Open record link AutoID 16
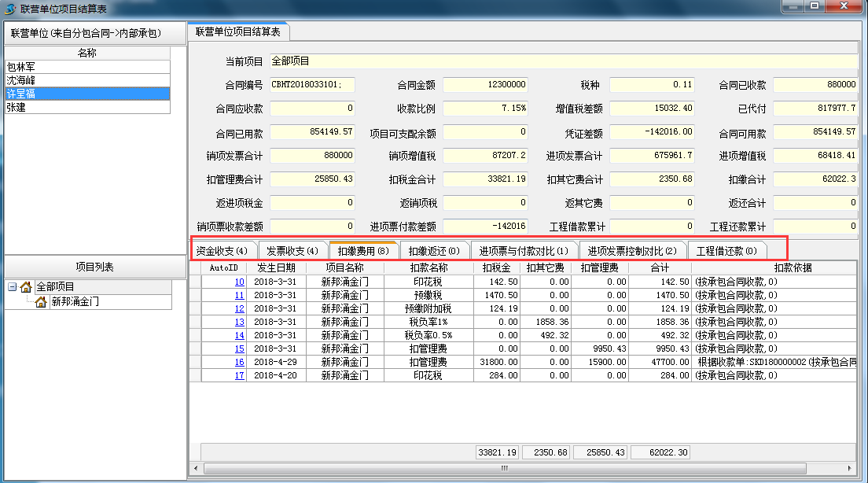 point(239,362)
